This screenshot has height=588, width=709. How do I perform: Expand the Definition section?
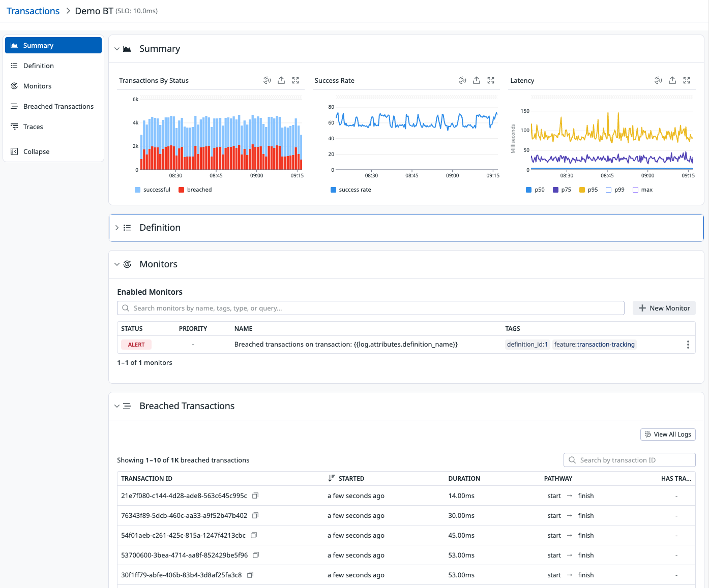(117, 228)
